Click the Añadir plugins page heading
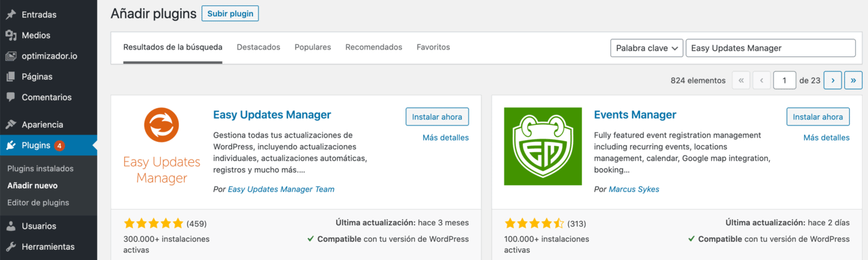868x260 pixels. click(x=153, y=13)
